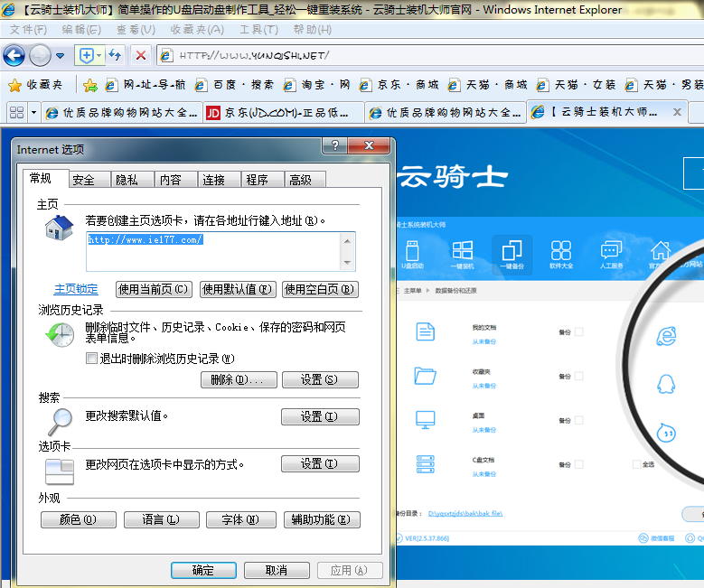Click the refresh arrows icon
704x588 pixels.
tap(115, 56)
